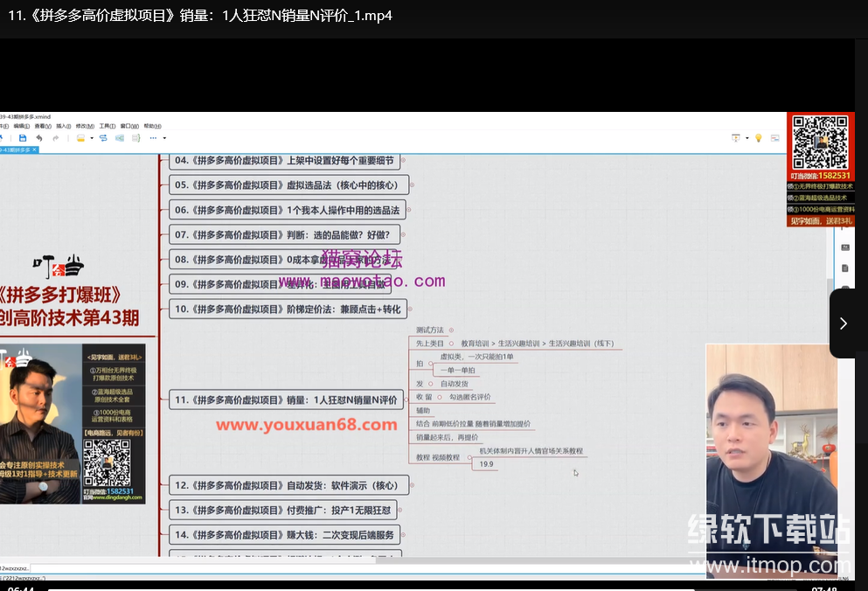The image size is (868, 591).
Task: Collapse the 收 留 subtopic toggle
Action: [440, 397]
